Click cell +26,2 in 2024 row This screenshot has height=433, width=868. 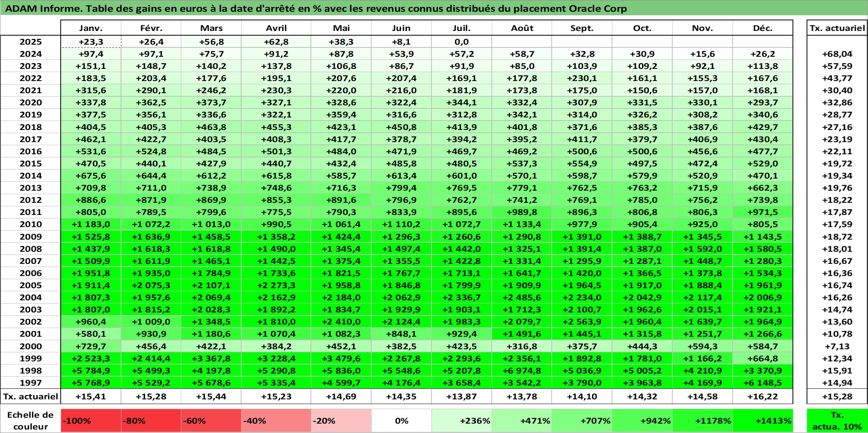pos(763,54)
